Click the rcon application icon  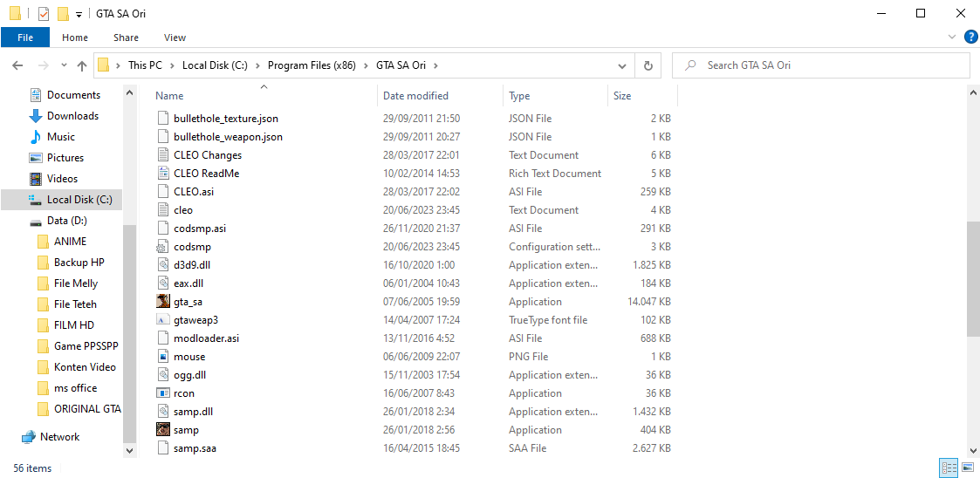point(162,393)
